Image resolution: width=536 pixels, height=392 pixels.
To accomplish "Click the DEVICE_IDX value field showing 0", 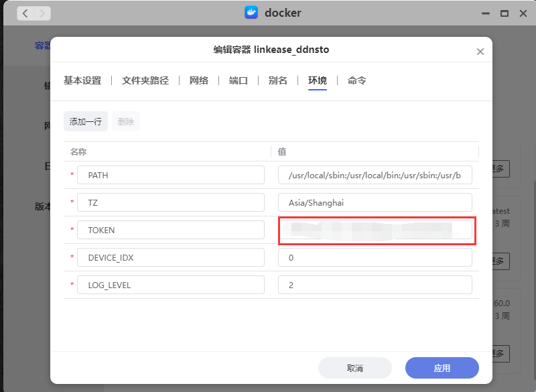I will (x=375, y=257).
